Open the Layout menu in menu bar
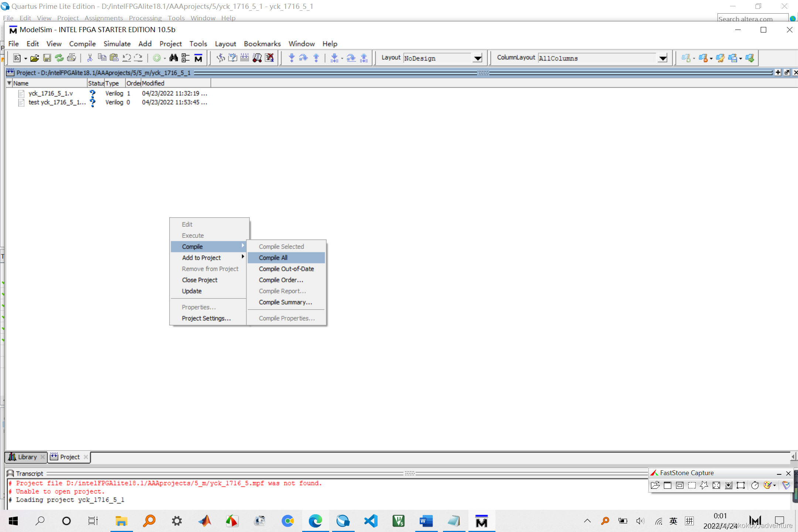The image size is (798, 532). [x=225, y=44]
